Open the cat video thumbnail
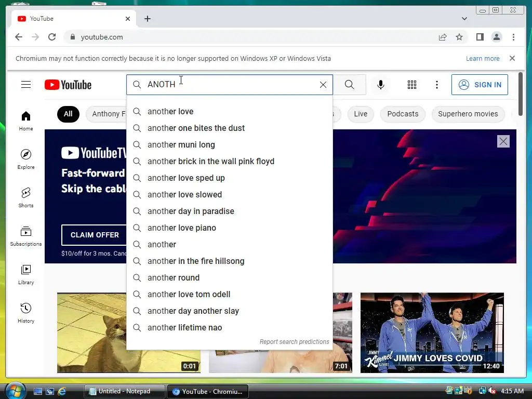This screenshot has width=532, height=399. pos(91,332)
